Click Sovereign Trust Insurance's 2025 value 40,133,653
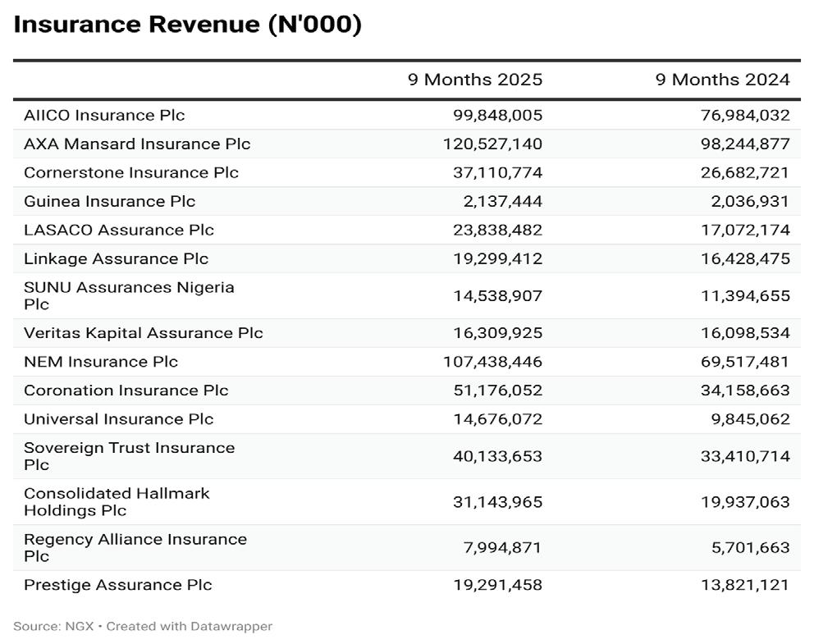Viewport: 814px width, 644px height. click(497, 456)
